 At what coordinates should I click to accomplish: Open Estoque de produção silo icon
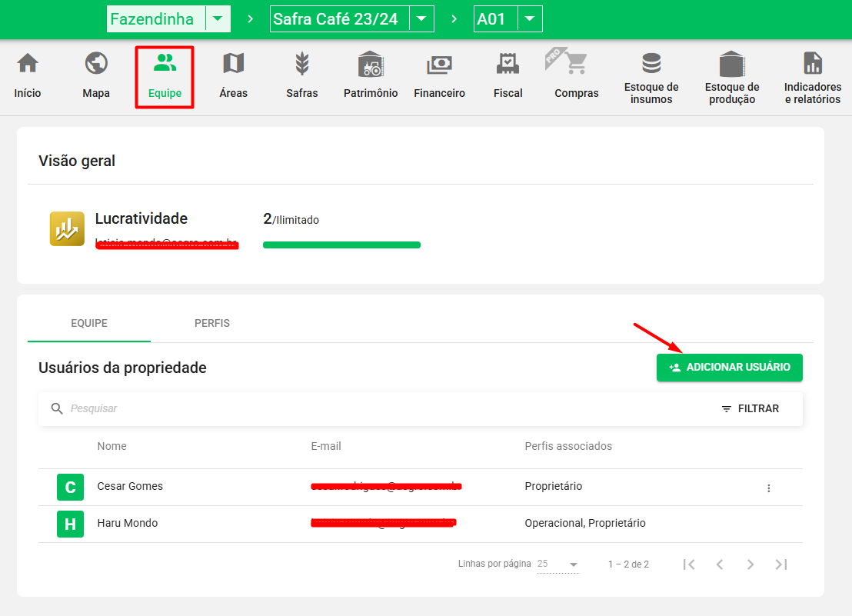point(731,64)
